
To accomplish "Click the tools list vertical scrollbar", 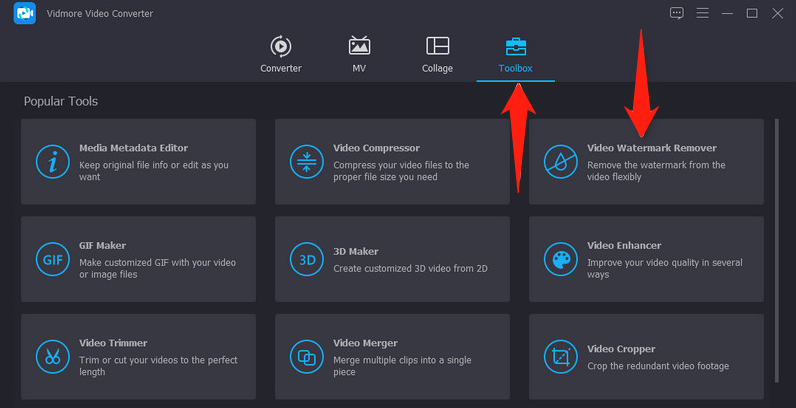I will coord(777,251).
